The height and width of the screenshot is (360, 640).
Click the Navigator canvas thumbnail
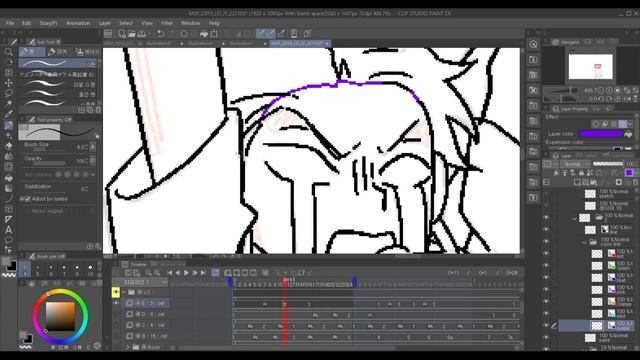590,67
